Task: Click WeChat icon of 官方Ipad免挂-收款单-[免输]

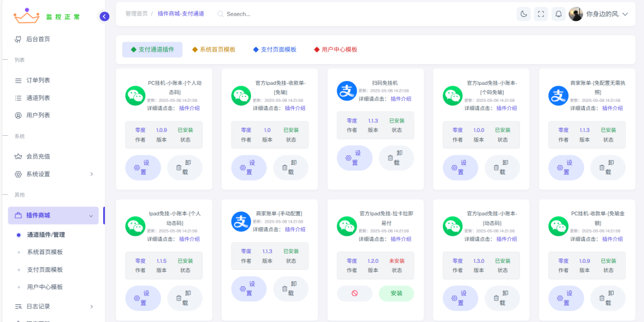Action: 241,96
